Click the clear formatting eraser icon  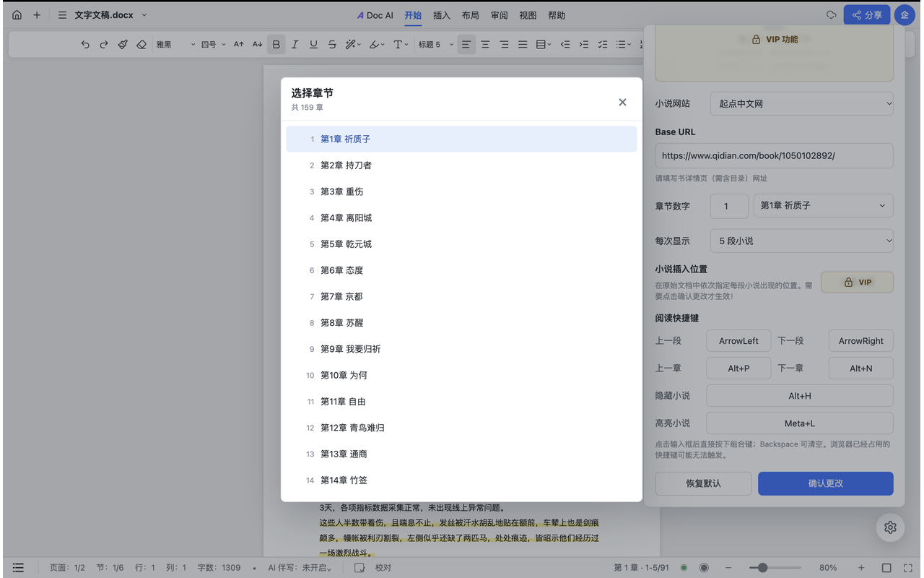tap(141, 45)
